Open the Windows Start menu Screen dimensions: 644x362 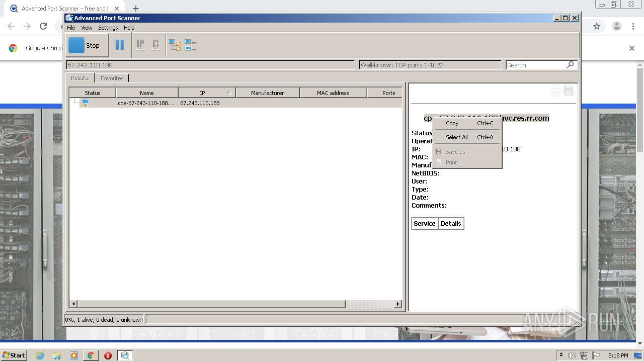pyautogui.click(x=14, y=355)
